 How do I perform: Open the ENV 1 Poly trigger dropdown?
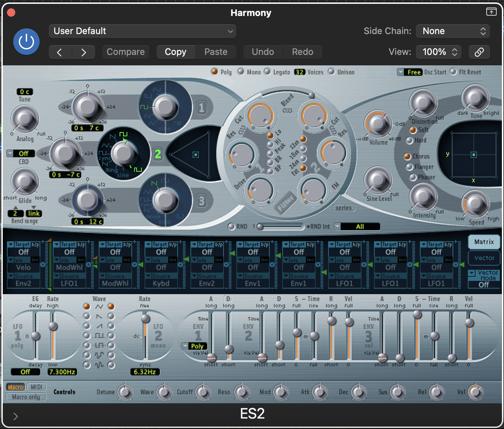[194, 346]
